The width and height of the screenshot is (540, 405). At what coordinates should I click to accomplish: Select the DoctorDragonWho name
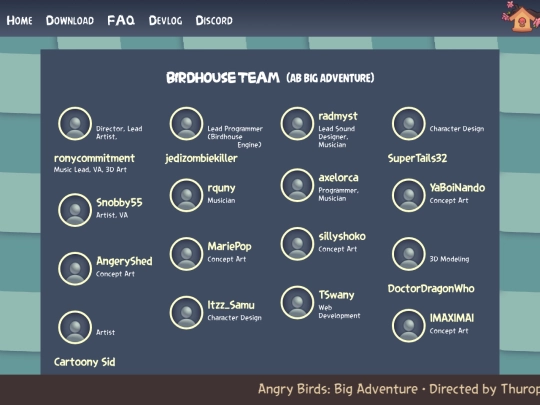(x=431, y=289)
